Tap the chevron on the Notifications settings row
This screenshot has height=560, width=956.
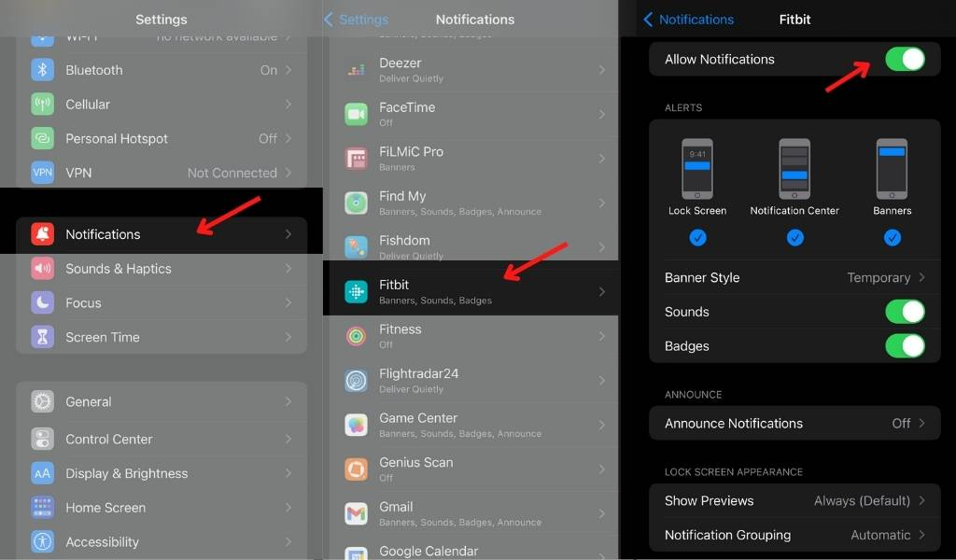click(x=288, y=234)
